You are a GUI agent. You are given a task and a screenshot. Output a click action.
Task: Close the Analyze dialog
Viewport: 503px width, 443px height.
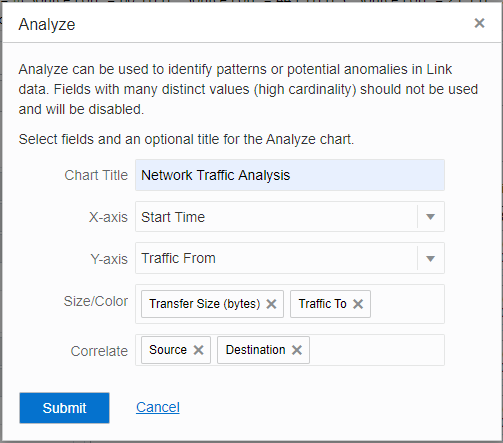tap(479, 23)
